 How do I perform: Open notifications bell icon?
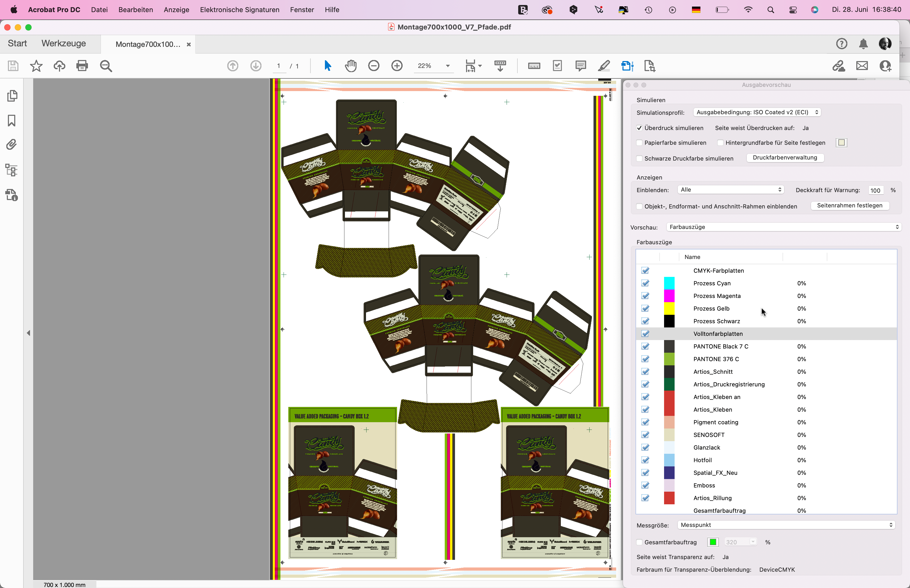(863, 44)
